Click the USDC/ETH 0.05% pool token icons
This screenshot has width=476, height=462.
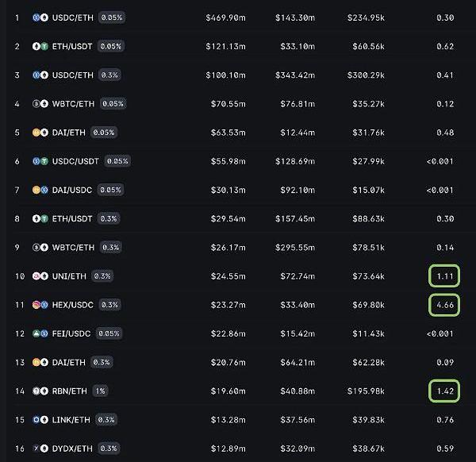pos(39,17)
